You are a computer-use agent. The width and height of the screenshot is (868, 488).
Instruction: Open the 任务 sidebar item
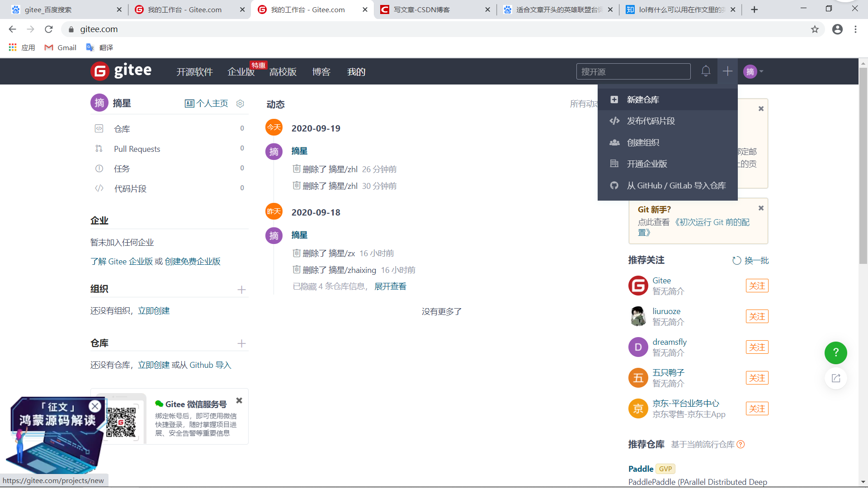click(121, 168)
